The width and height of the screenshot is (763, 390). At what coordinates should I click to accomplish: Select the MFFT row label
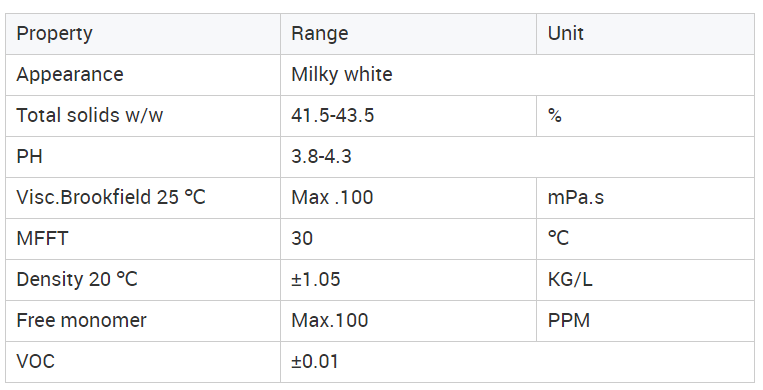[143, 239]
